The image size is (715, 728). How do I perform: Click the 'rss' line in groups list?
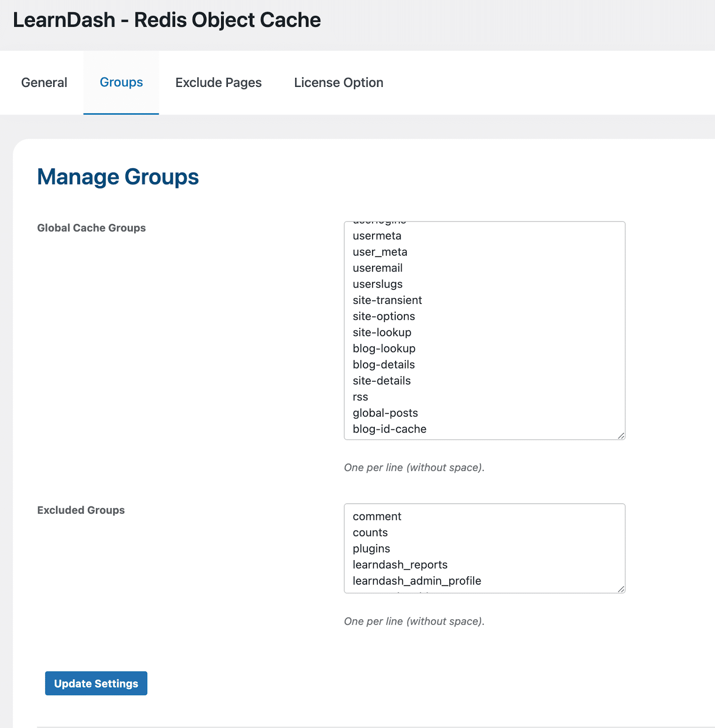(x=360, y=397)
